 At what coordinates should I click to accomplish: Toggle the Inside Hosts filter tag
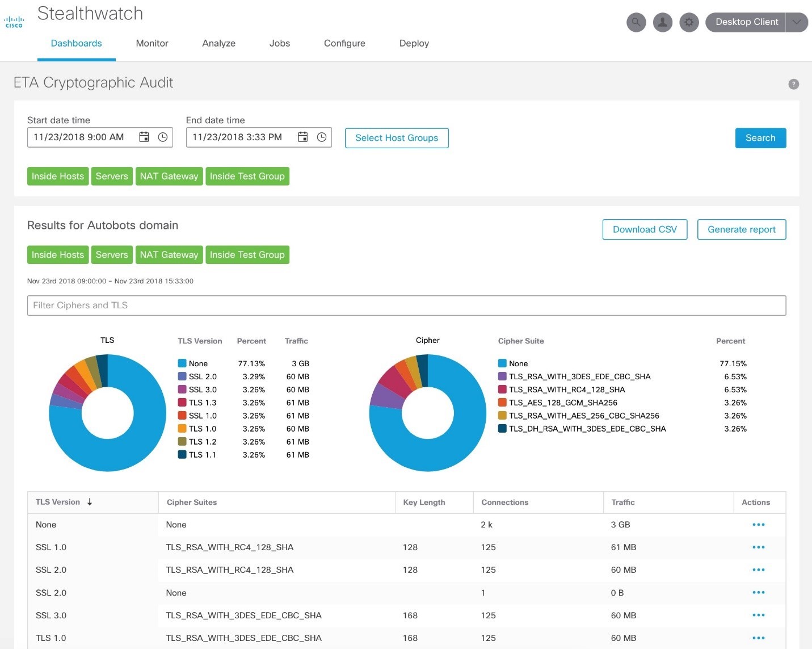pos(58,176)
